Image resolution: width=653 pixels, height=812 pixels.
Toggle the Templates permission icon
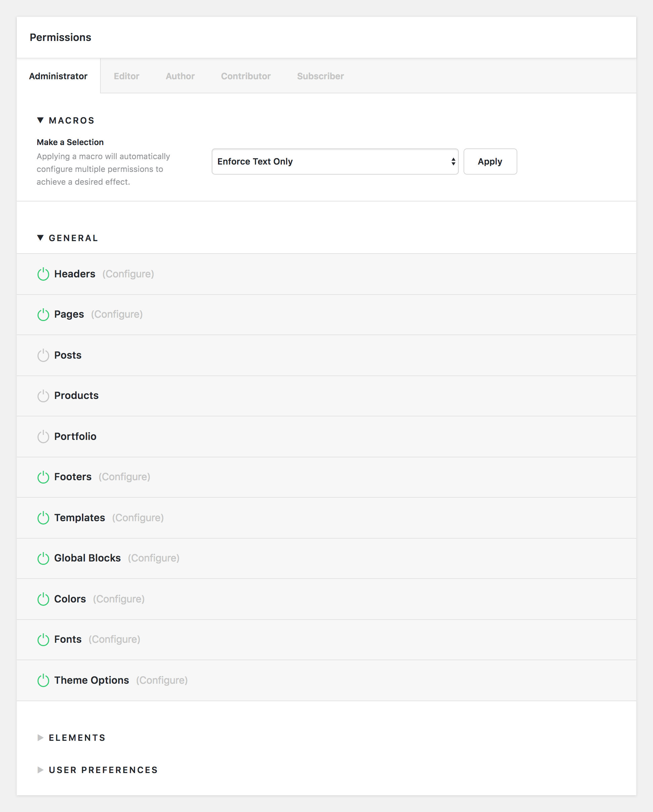43,517
